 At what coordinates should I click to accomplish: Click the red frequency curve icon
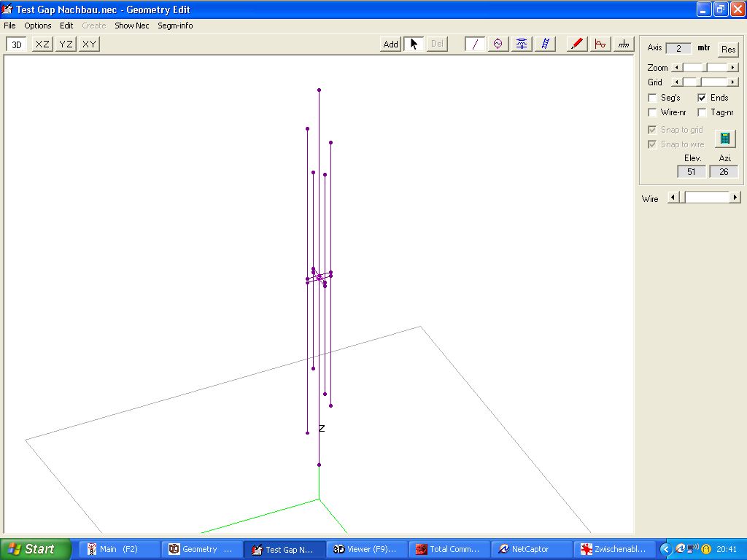tap(600, 44)
